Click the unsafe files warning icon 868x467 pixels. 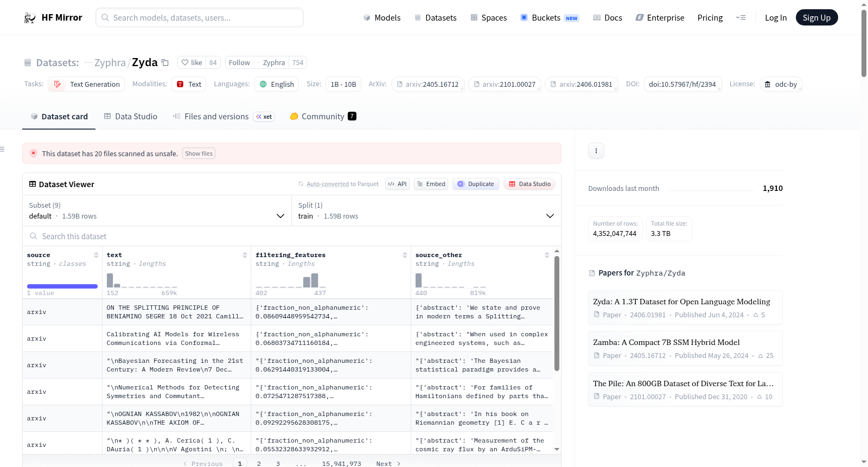[x=34, y=153]
